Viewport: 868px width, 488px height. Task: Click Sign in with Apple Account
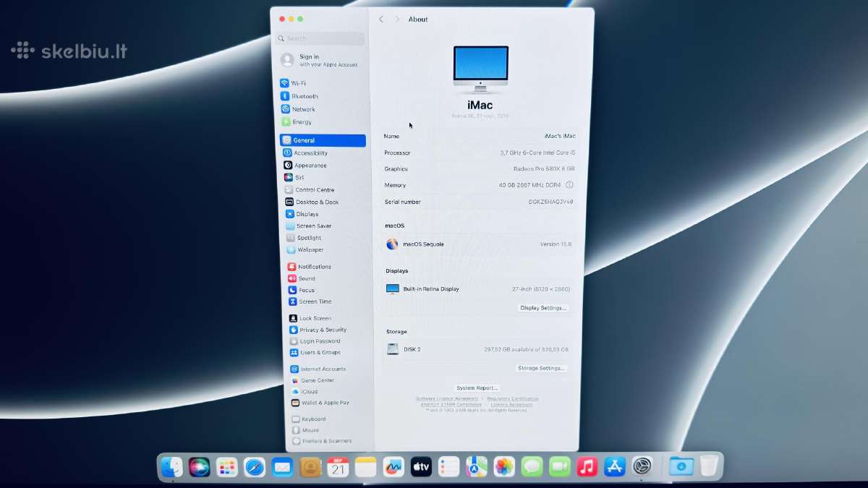tap(320, 60)
